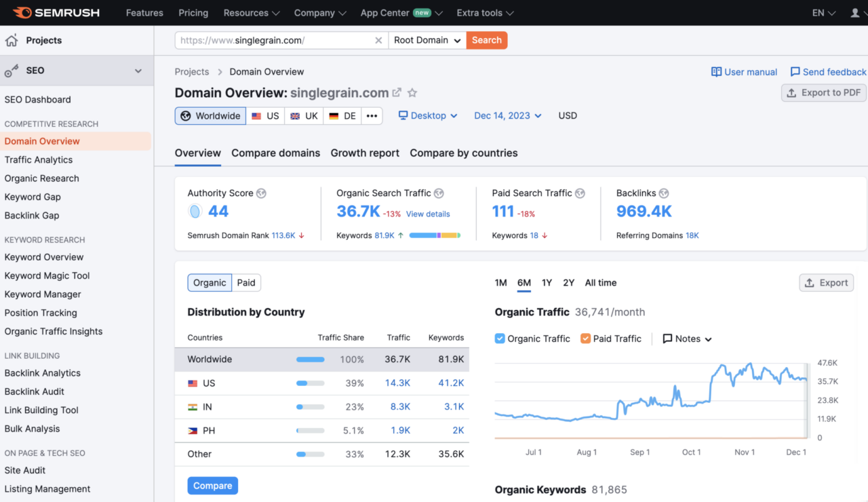Screen dimensions: 868x502
Task: Open Keyword Magic Tool in sidebar
Action: click(47, 276)
